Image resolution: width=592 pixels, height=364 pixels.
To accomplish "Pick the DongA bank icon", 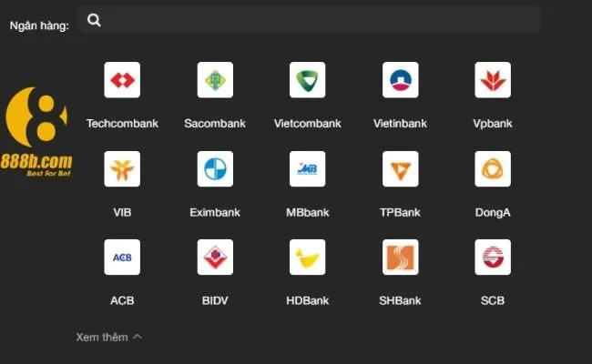I will click(x=493, y=169).
